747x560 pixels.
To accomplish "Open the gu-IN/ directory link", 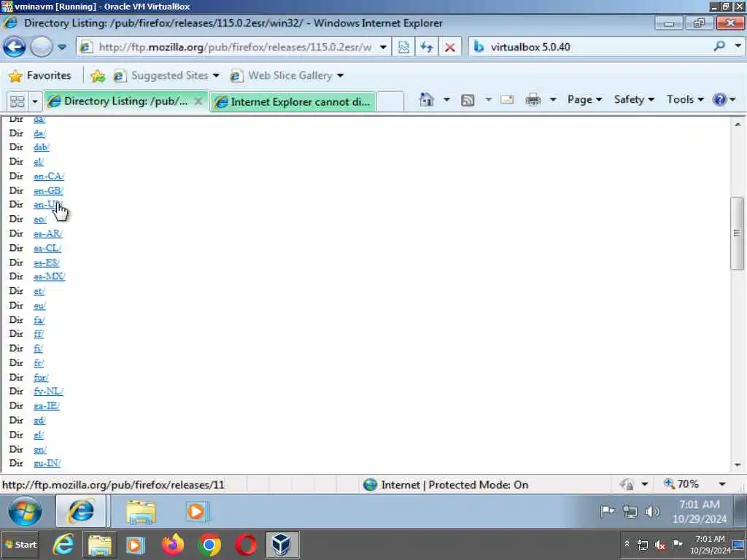I will pos(47,463).
